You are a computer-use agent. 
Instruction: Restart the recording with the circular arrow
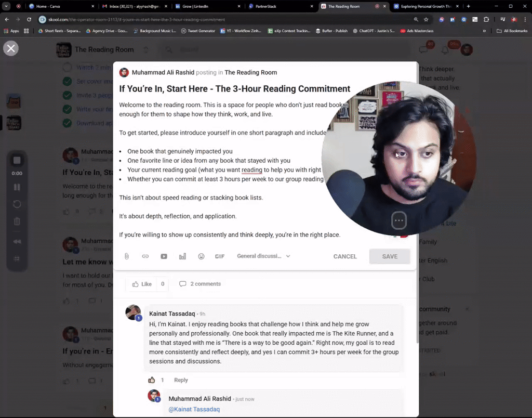(x=17, y=204)
